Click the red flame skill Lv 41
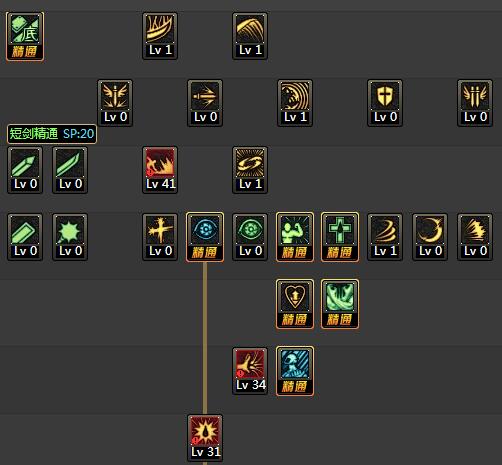Viewport: 502px width, 465px height. 160,170
